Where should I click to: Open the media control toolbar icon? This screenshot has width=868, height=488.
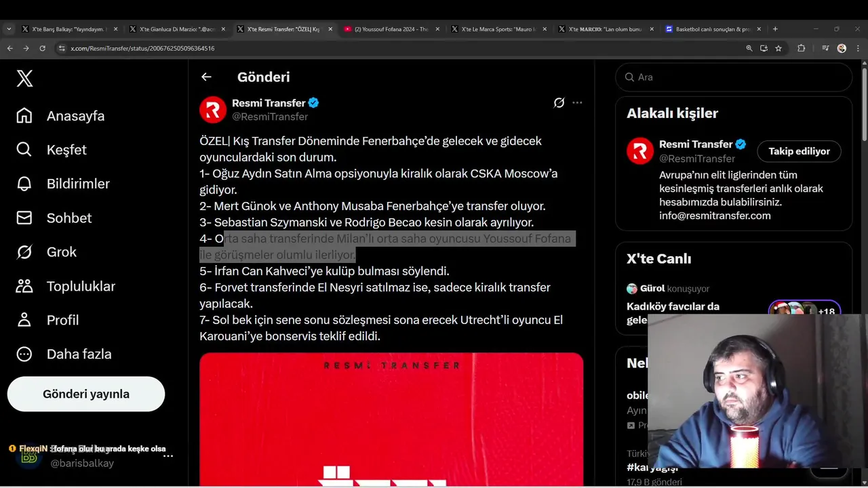point(825,48)
